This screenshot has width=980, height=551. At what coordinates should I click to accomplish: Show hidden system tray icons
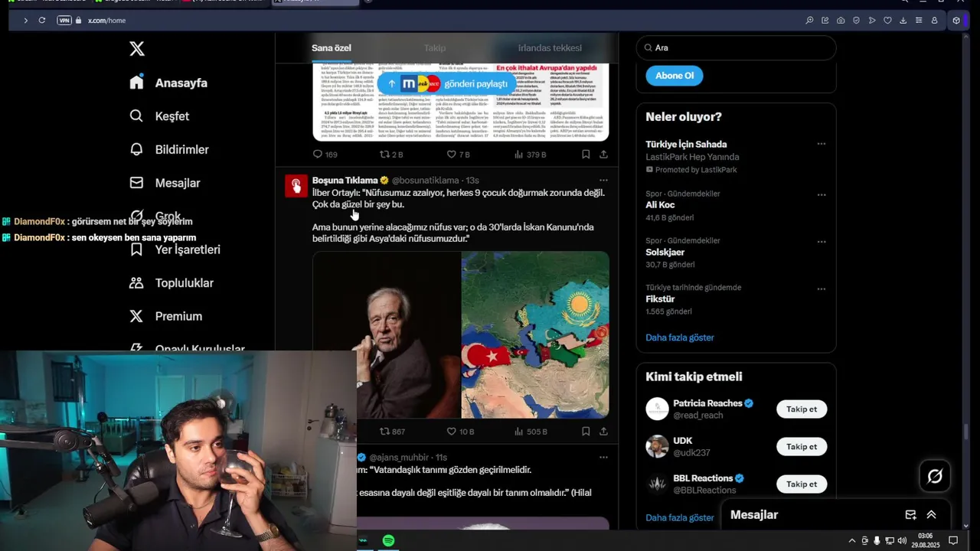(851, 541)
